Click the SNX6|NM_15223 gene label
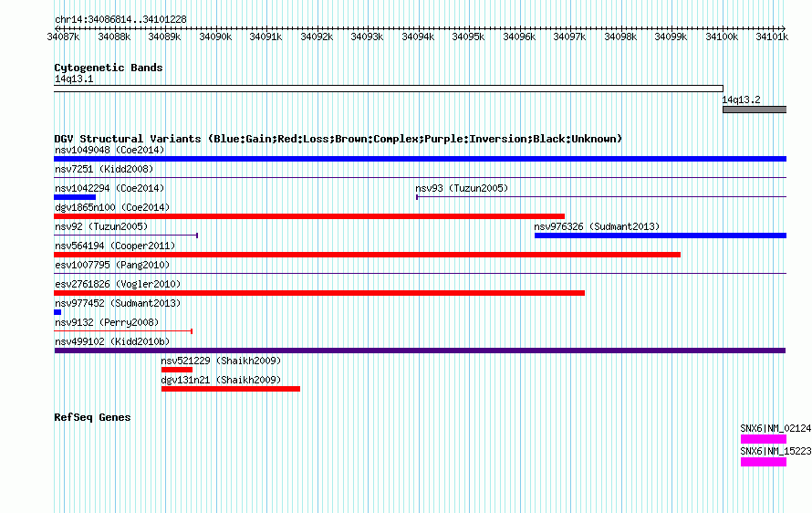 click(776, 451)
